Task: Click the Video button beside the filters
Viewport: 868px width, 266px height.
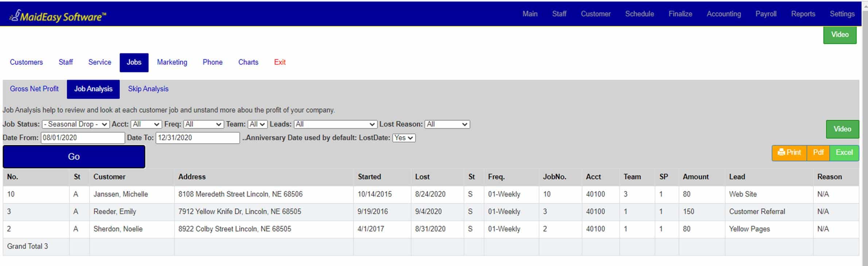Action: [x=842, y=129]
